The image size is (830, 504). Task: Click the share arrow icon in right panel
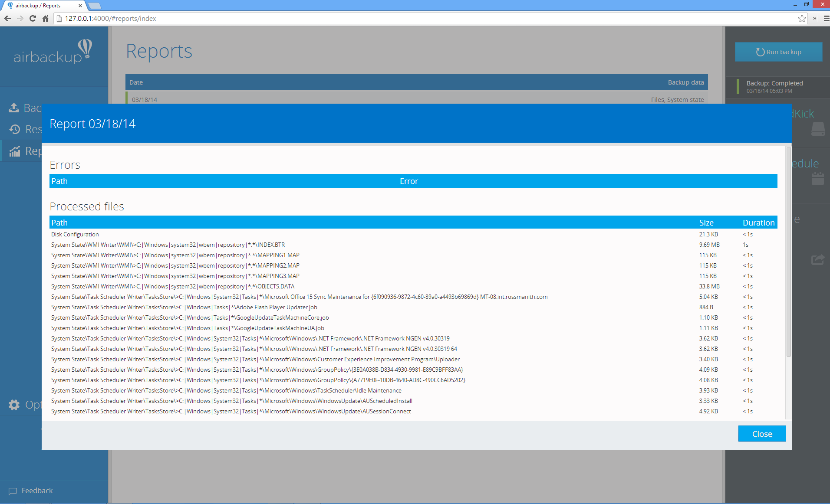[818, 259]
